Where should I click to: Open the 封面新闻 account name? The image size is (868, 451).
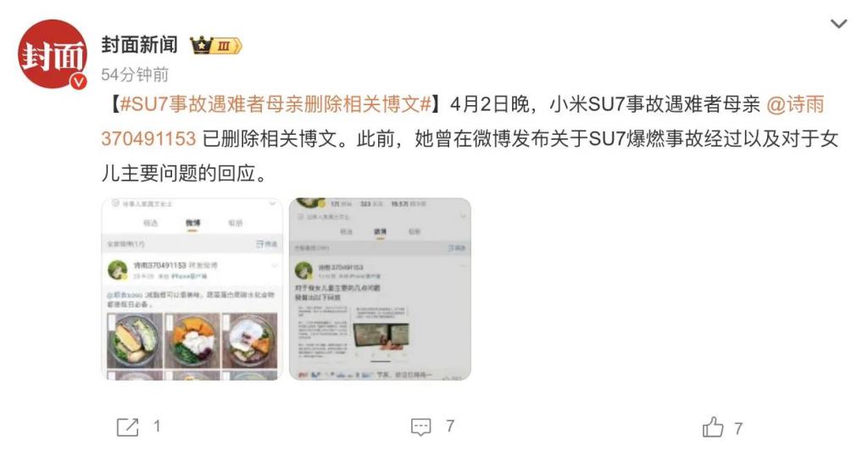click(140, 45)
